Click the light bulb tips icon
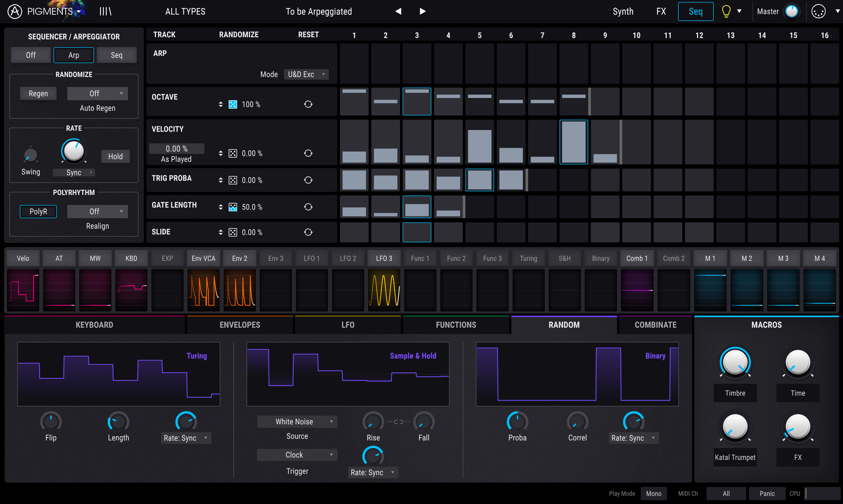843x504 pixels. point(726,11)
